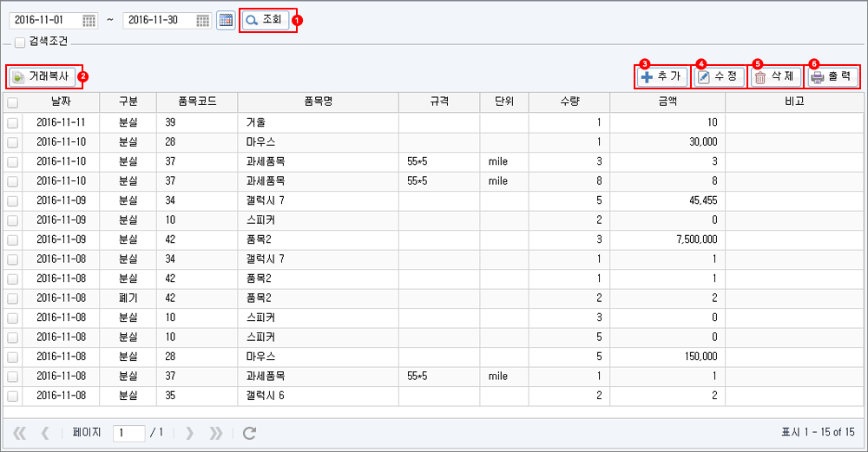
Task: Click the 비고 column header
Action: point(794,102)
